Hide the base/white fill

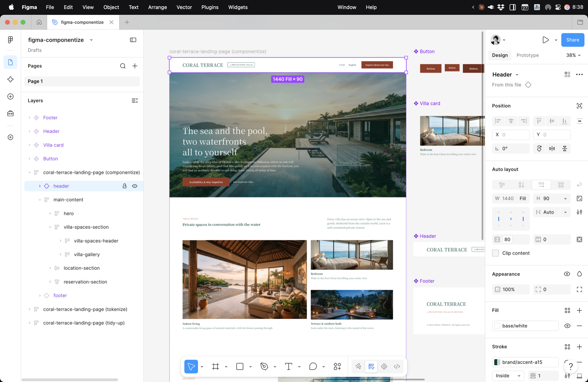567,326
